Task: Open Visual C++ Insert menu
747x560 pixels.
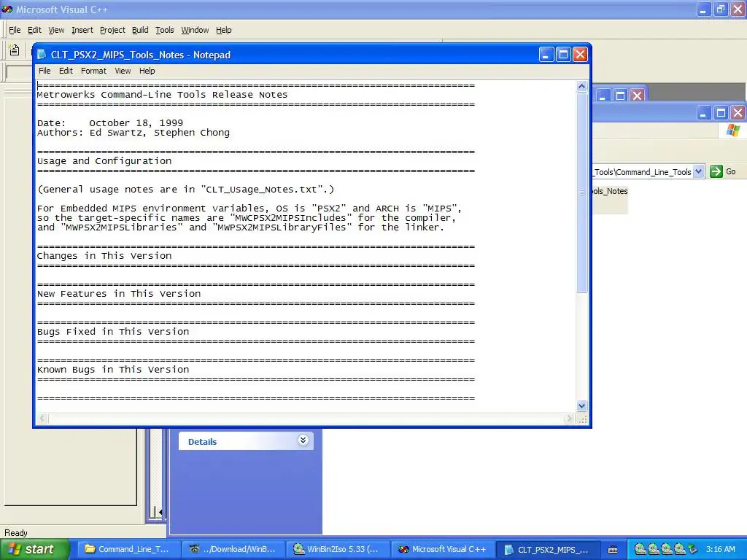Action: click(82, 30)
